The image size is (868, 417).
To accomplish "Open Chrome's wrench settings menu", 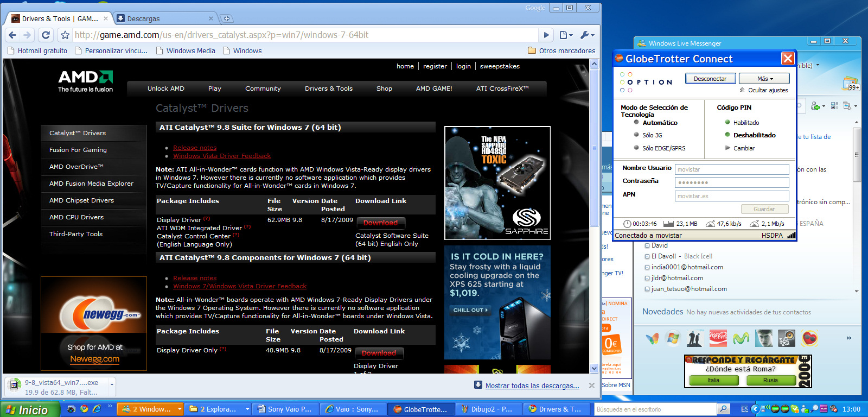I will 586,35.
